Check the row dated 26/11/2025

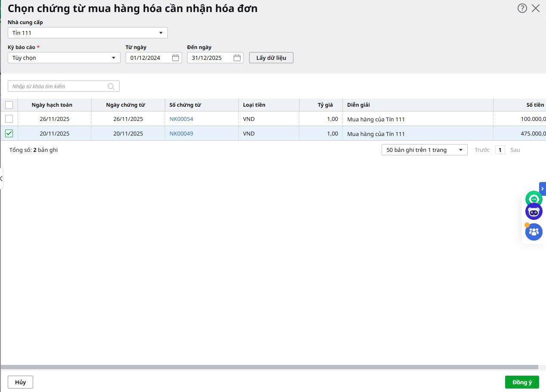[9, 119]
